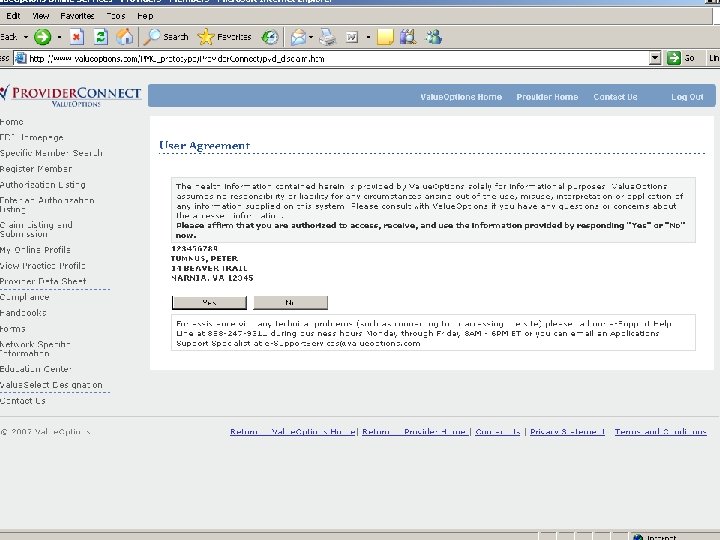Open the Messenger people icon

coord(433,37)
